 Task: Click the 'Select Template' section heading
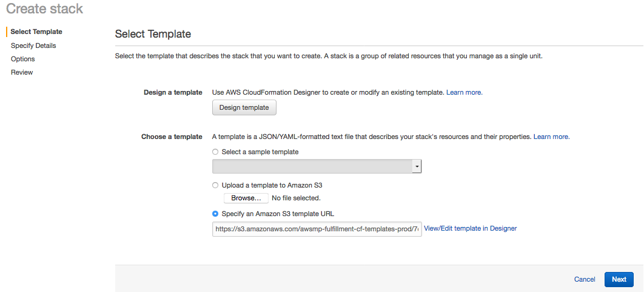point(153,34)
